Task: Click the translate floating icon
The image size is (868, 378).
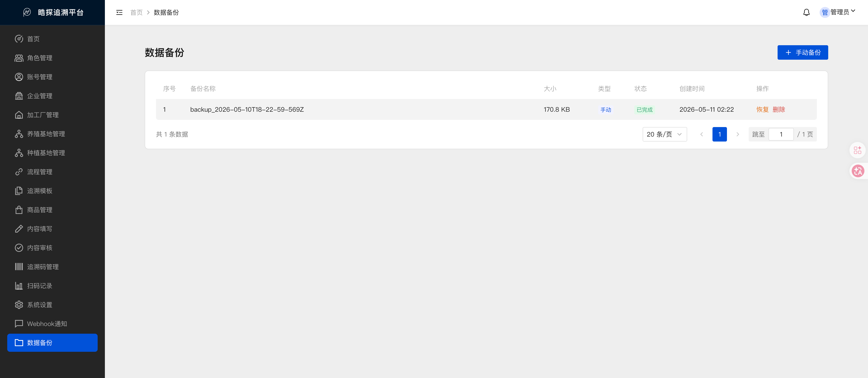Action: point(858,171)
